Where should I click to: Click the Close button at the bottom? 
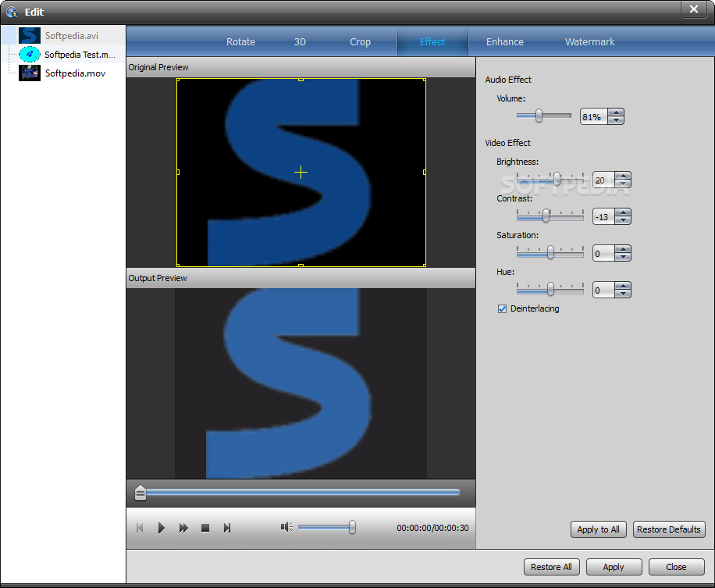pos(676,567)
